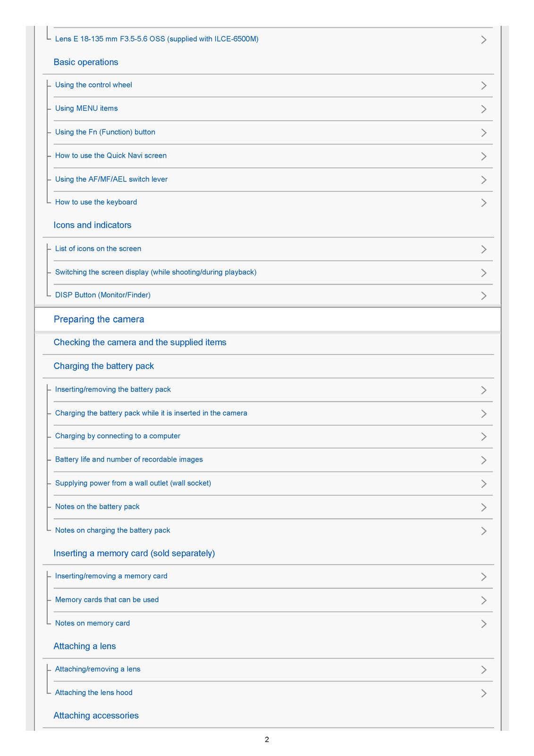Click arrow beside List of icons on the screen
Viewport: 534px width, 756px height.
tap(483, 249)
